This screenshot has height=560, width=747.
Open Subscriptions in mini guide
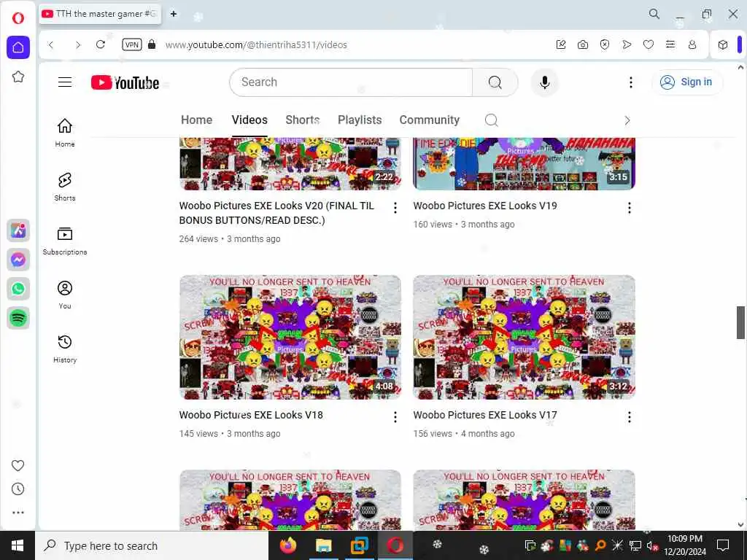tap(65, 241)
